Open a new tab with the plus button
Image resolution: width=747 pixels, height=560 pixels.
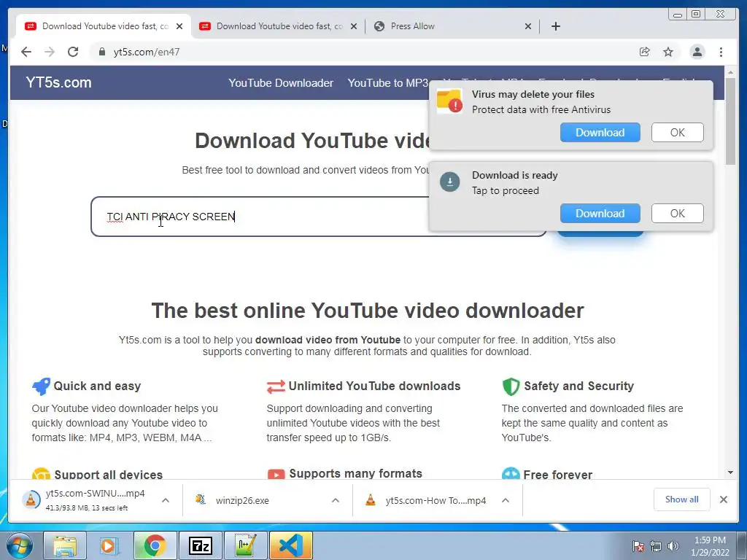pyautogui.click(x=555, y=26)
